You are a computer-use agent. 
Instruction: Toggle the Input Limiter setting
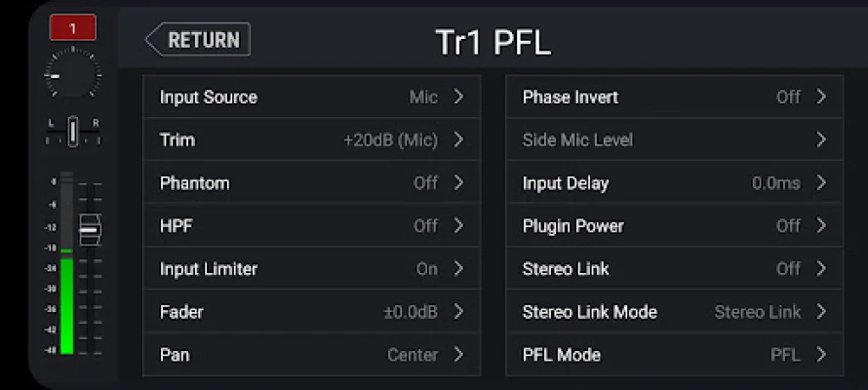pyautogui.click(x=311, y=269)
